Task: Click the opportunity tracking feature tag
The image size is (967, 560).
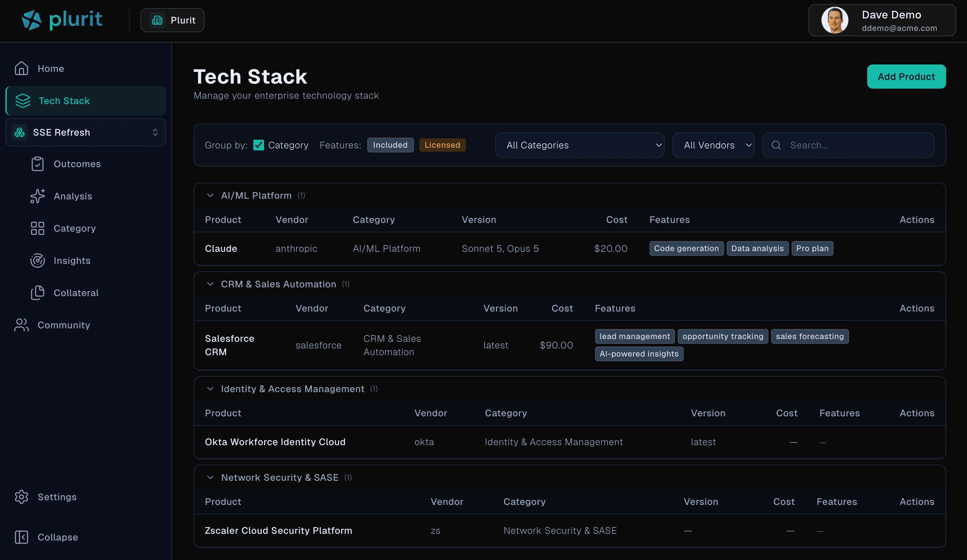Action: (723, 336)
